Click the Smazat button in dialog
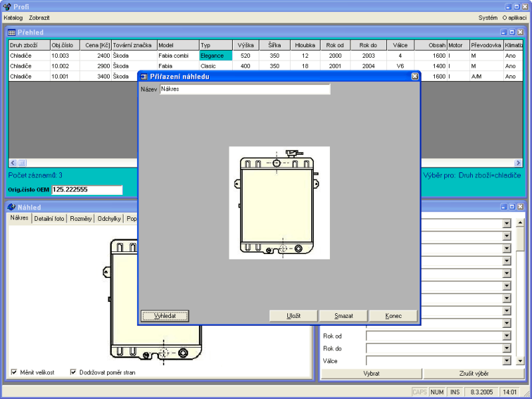532x399 pixels. (x=342, y=316)
